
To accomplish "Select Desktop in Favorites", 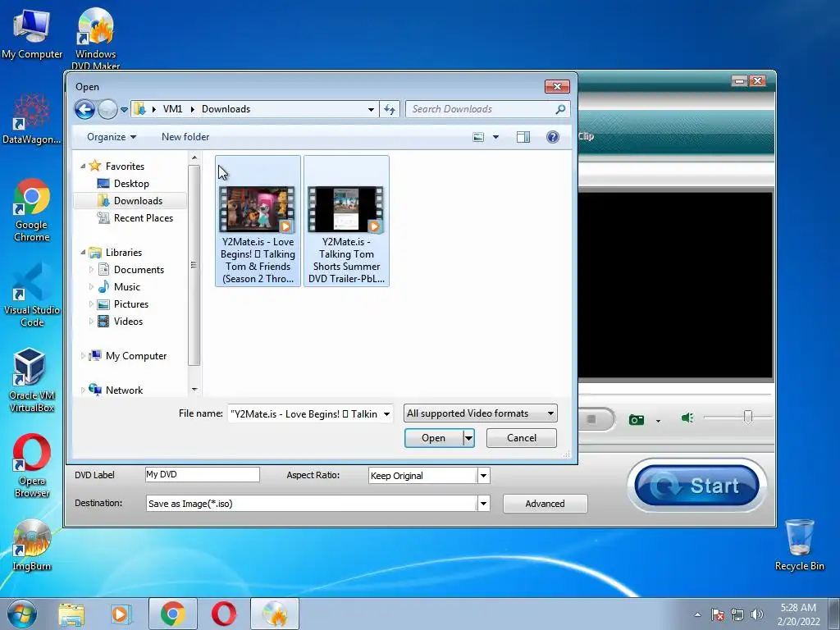I will (x=131, y=184).
